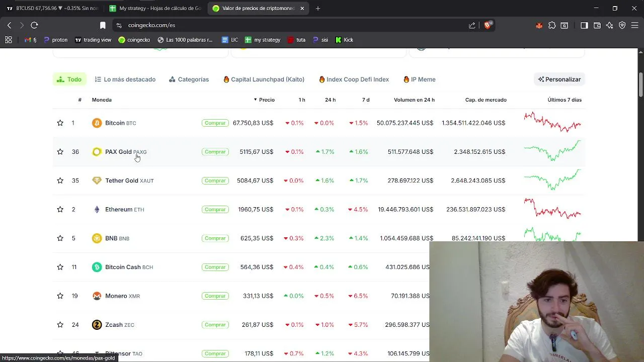Click the BNB coin logo

(x=97, y=238)
